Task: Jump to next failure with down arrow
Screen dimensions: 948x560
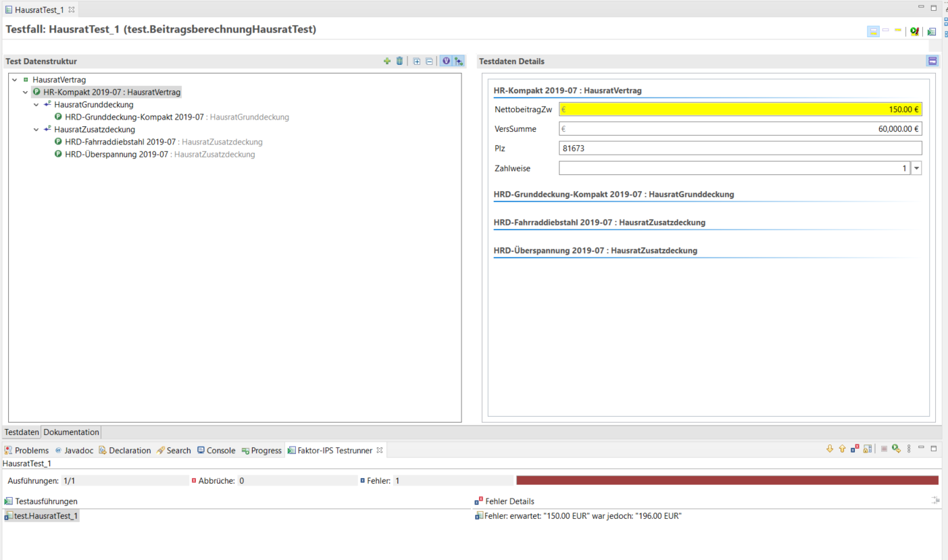Action: (830, 449)
